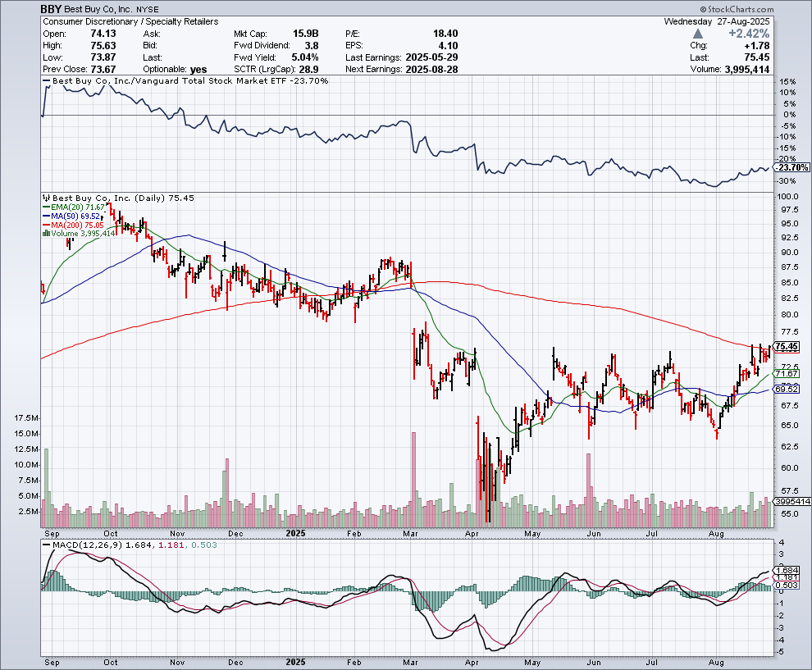Click the 17.5M volume axis tick
The width and height of the screenshot is (812, 670).
(x=26, y=418)
